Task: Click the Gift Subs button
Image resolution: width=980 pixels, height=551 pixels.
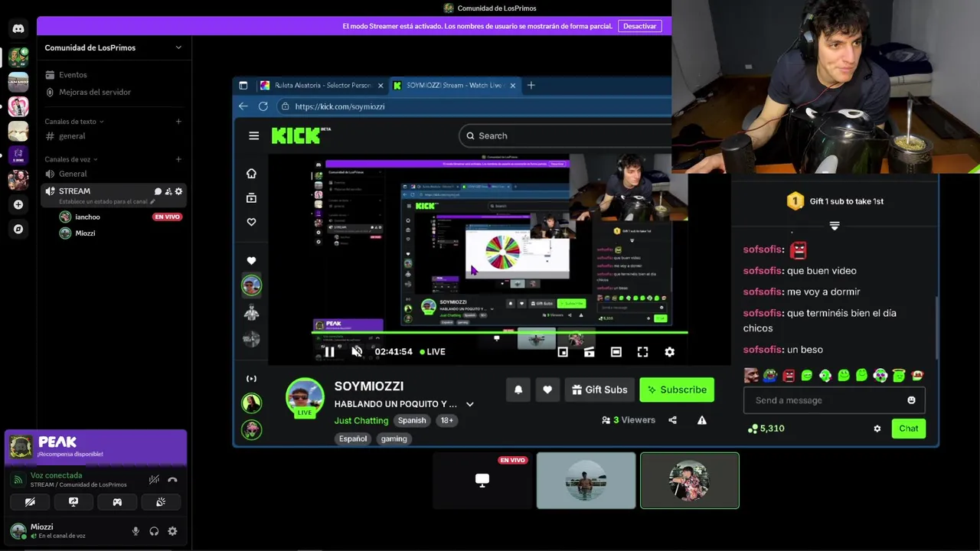Action: (x=599, y=390)
